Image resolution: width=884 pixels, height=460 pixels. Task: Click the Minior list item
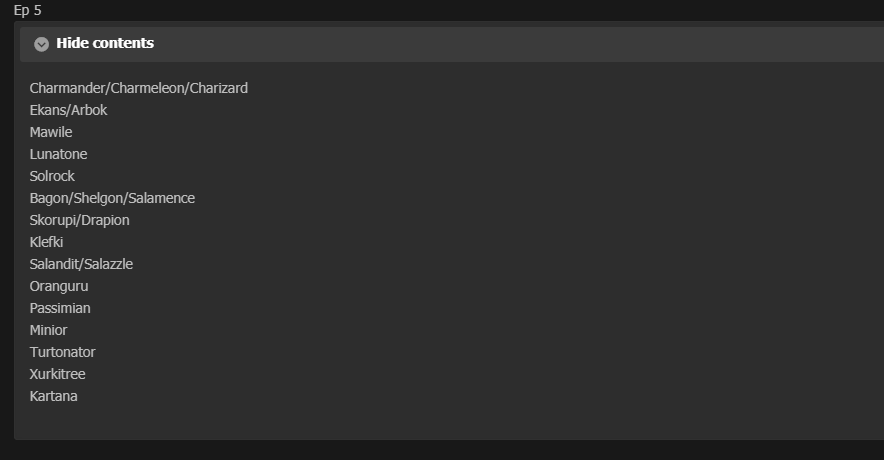tap(48, 330)
